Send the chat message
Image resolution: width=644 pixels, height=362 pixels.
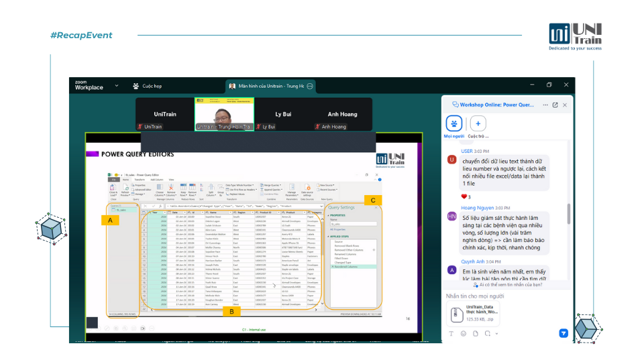(563, 333)
